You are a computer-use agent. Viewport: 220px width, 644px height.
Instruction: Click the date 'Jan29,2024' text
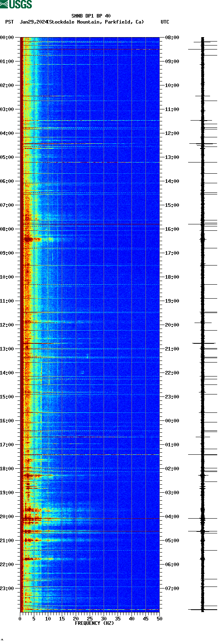tap(33, 22)
